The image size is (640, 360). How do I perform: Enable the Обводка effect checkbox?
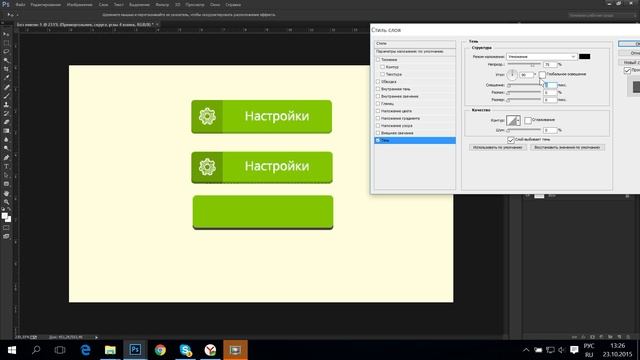tap(378, 82)
